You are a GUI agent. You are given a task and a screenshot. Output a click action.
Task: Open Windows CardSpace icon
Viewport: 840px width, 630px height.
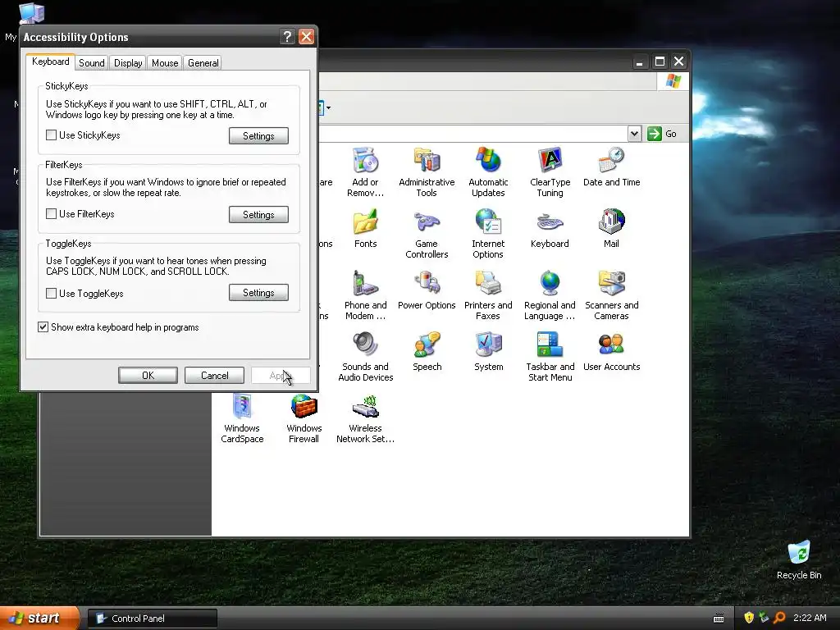pos(242,418)
